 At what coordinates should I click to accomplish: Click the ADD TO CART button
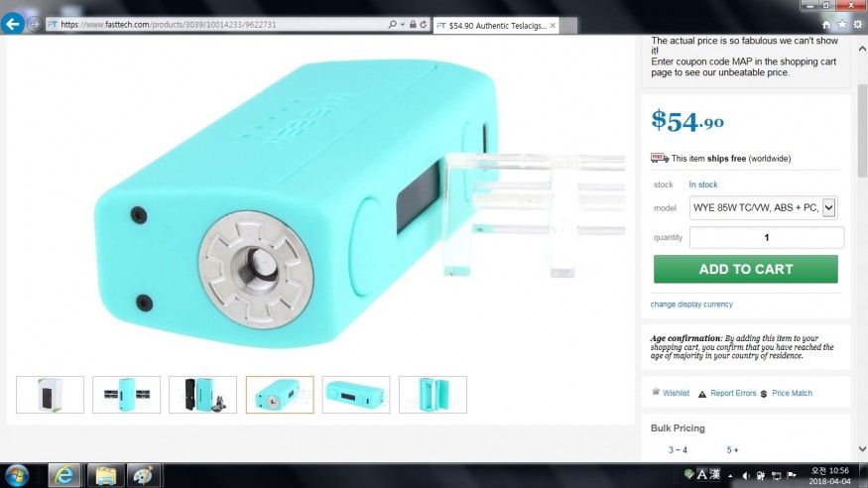point(746,269)
